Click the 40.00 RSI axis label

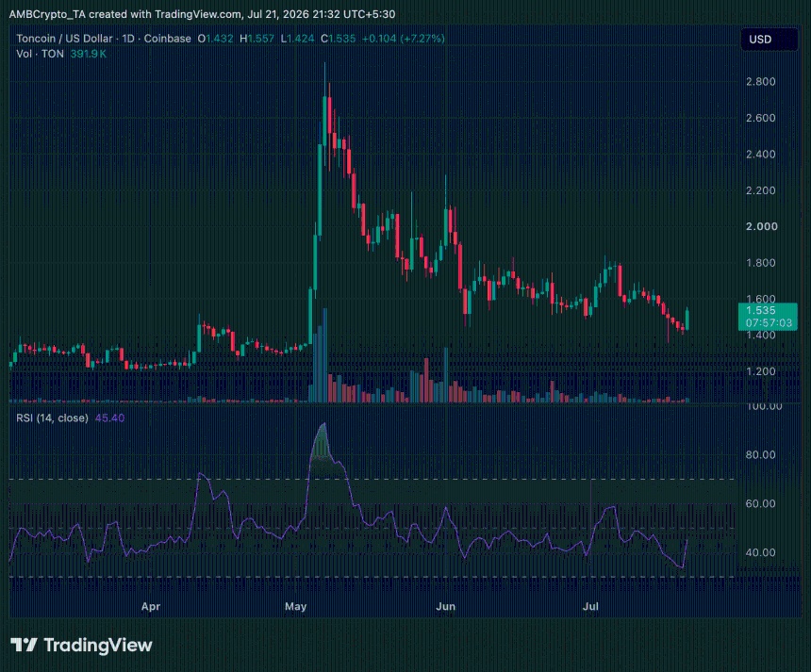click(x=760, y=552)
